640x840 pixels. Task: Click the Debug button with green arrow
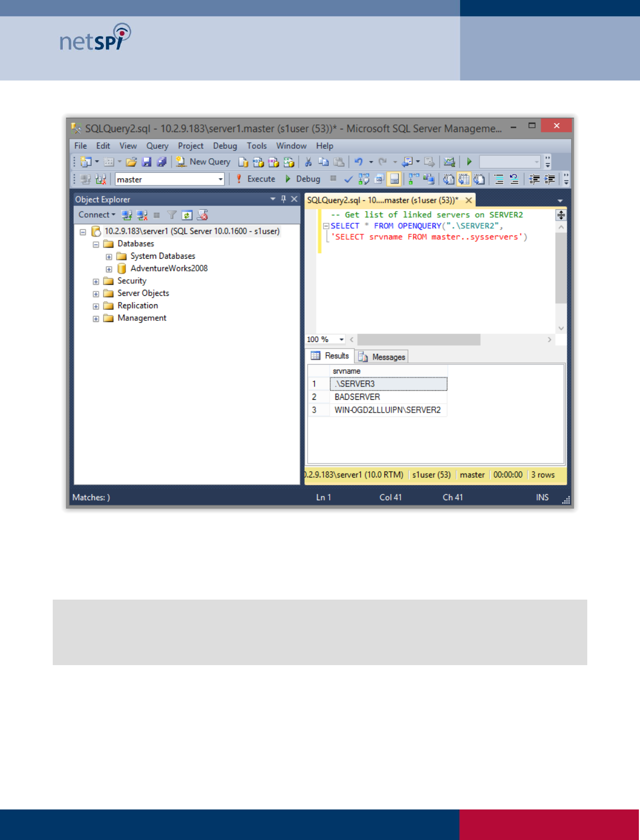point(303,179)
